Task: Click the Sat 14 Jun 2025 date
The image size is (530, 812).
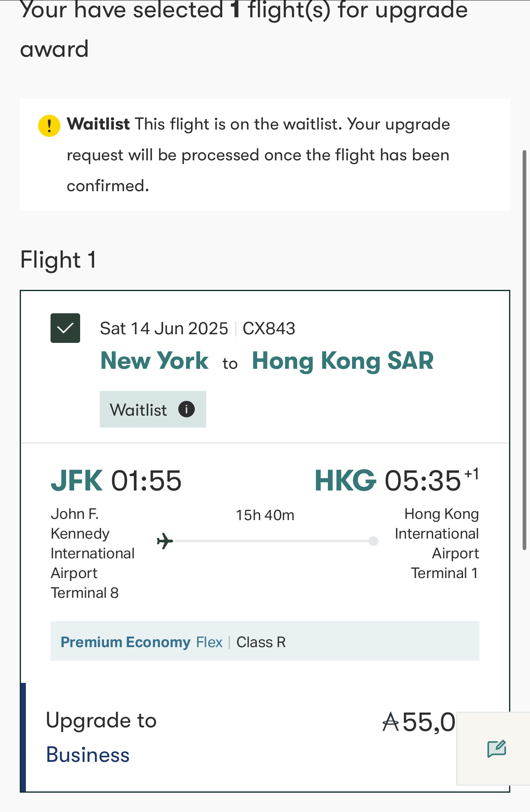Action: pyautogui.click(x=164, y=329)
